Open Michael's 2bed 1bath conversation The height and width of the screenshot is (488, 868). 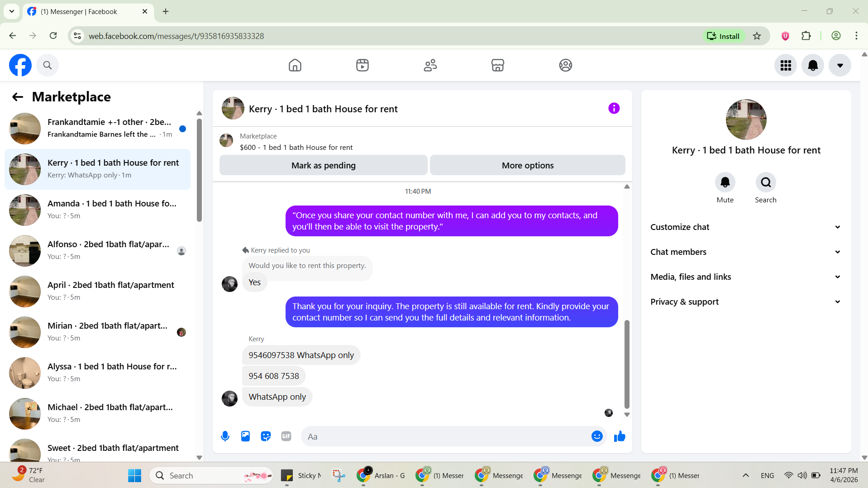(x=97, y=414)
